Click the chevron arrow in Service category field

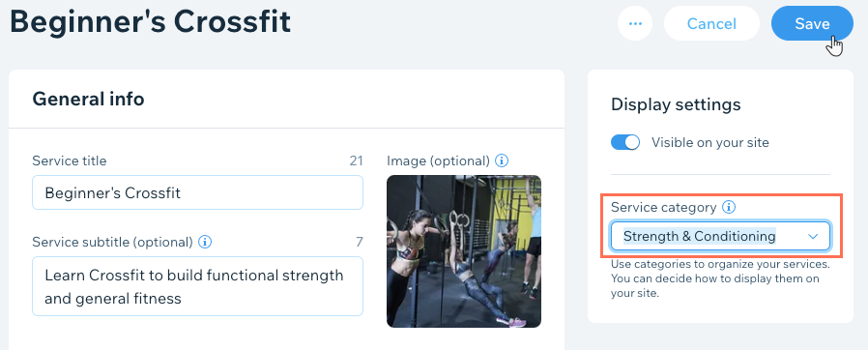[813, 237]
